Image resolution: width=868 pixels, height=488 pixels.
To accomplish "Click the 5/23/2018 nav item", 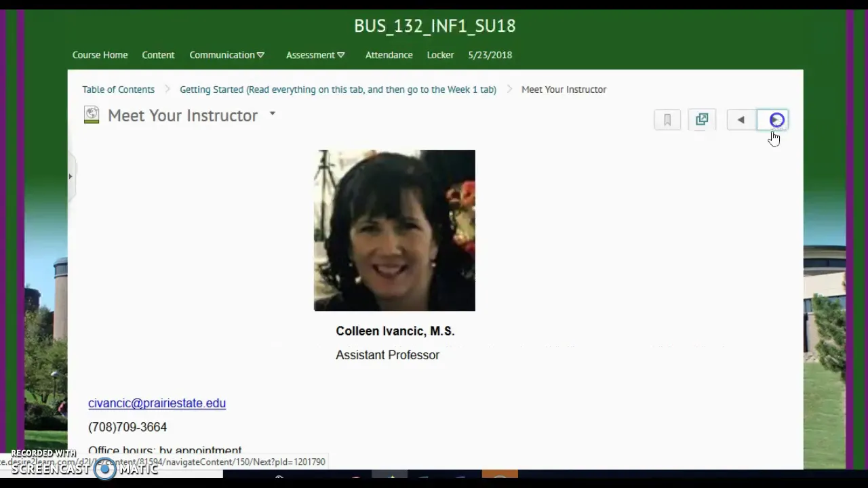I will [x=490, y=55].
